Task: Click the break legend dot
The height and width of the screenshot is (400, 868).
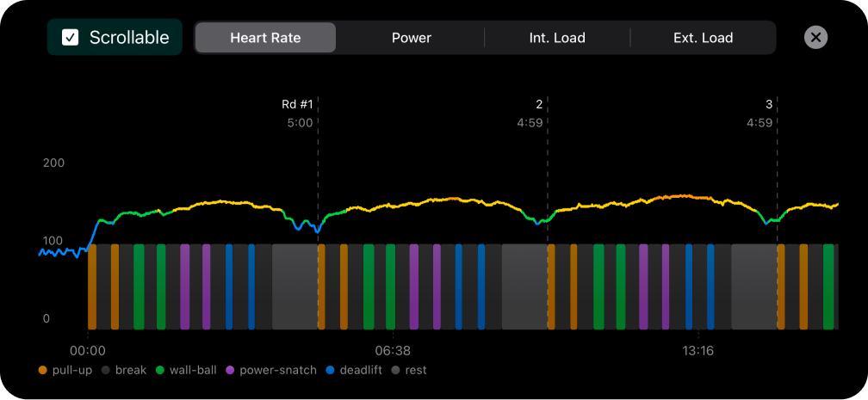Action: pyautogui.click(x=107, y=370)
